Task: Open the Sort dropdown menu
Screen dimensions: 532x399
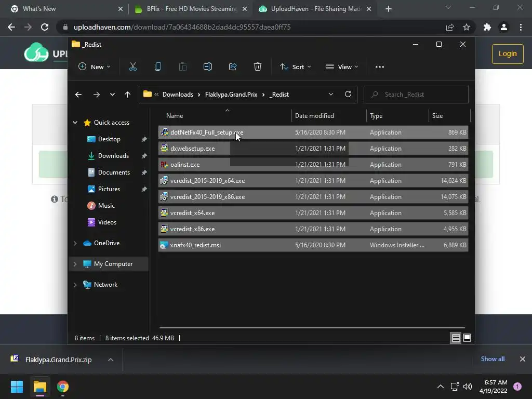Action: click(295, 67)
